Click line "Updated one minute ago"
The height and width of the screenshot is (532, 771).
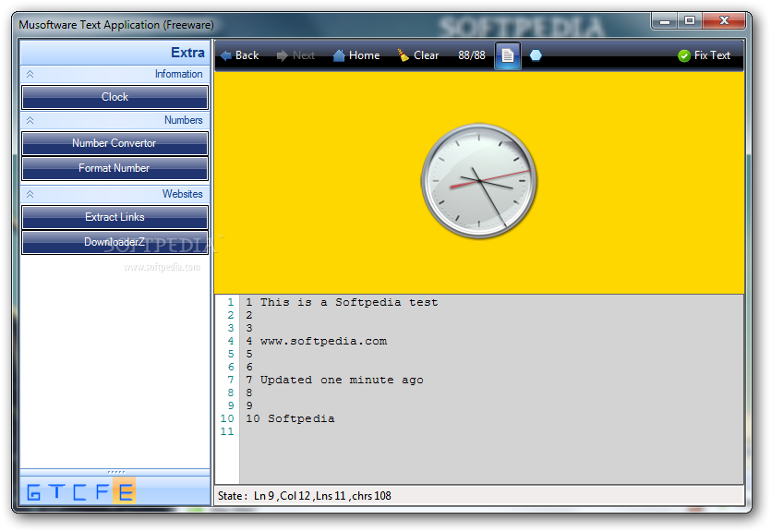point(342,381)
